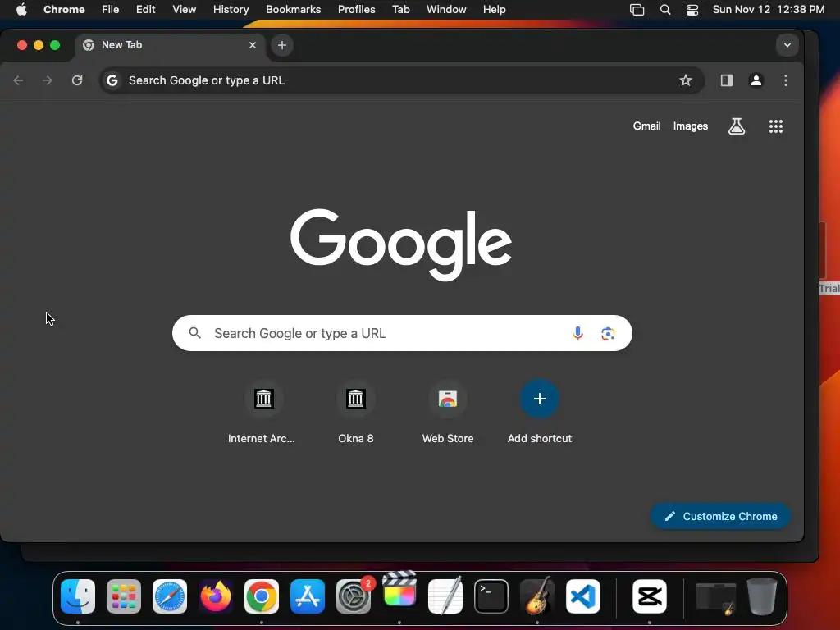This screenshot has width=840, height=630.
Task: Focus the Google search box
Action: coord(402,333)
